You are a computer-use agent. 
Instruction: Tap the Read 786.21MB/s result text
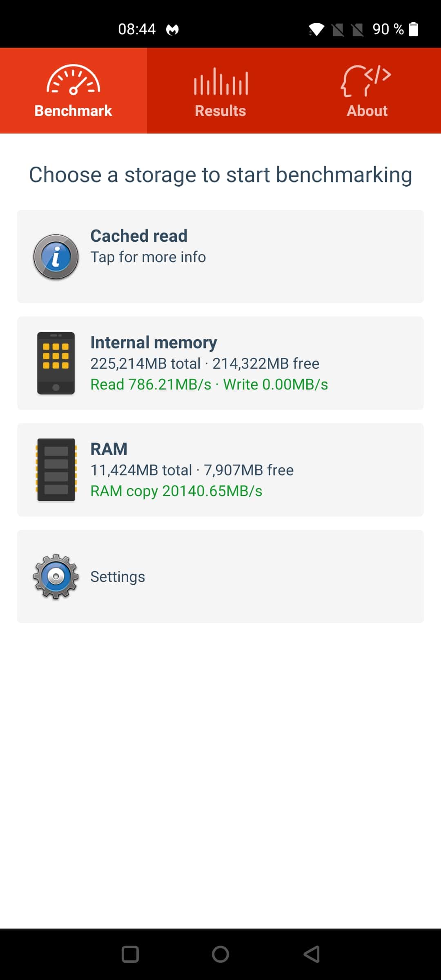pyautogui.click(x=151, y=384)
